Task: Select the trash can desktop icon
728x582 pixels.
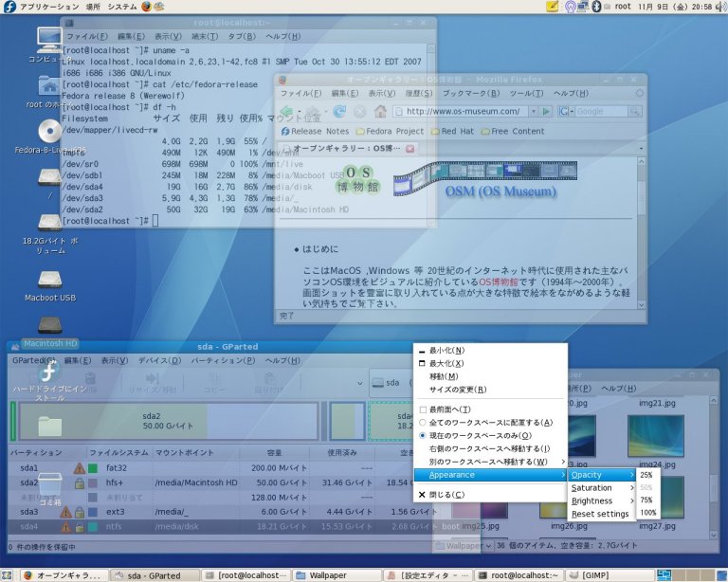Action: coord(49,485)
